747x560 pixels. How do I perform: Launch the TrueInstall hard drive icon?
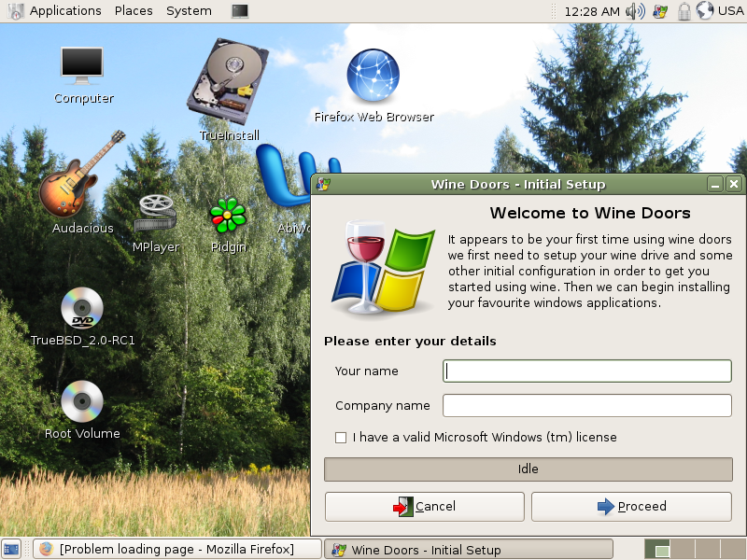coord(228,81)
